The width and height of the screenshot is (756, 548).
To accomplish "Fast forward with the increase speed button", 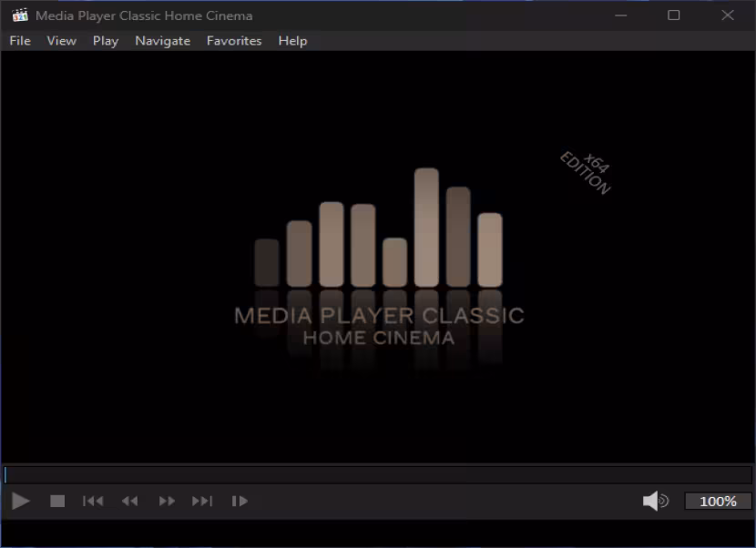I will click(x=167, y=502).
